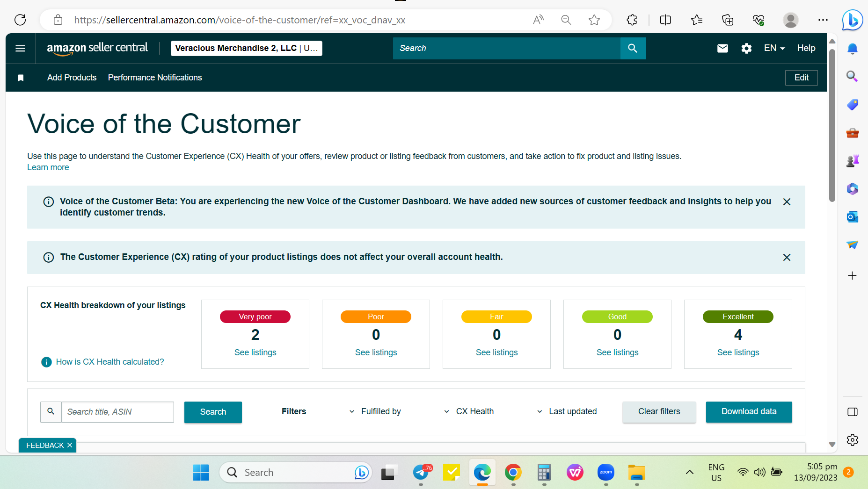
Task: Click the Edit button in the navigation bar
Action: pyautogui.click(x=801, y=78)
